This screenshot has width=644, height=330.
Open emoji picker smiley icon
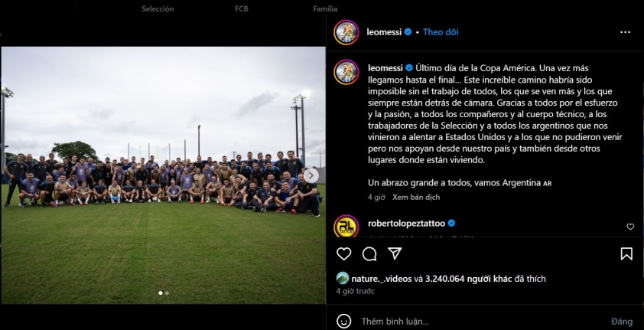coord(343,321)
